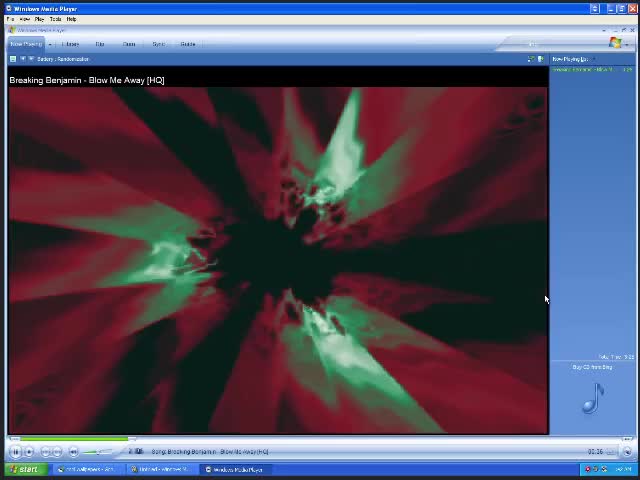Expand the Now Playing tab arrow
This screenshot has width=640, height=480.
click(50, 44)
